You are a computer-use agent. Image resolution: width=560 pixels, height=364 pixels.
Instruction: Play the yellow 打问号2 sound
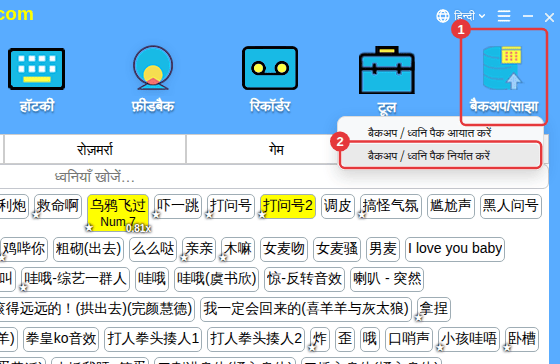tap(288, 206)
